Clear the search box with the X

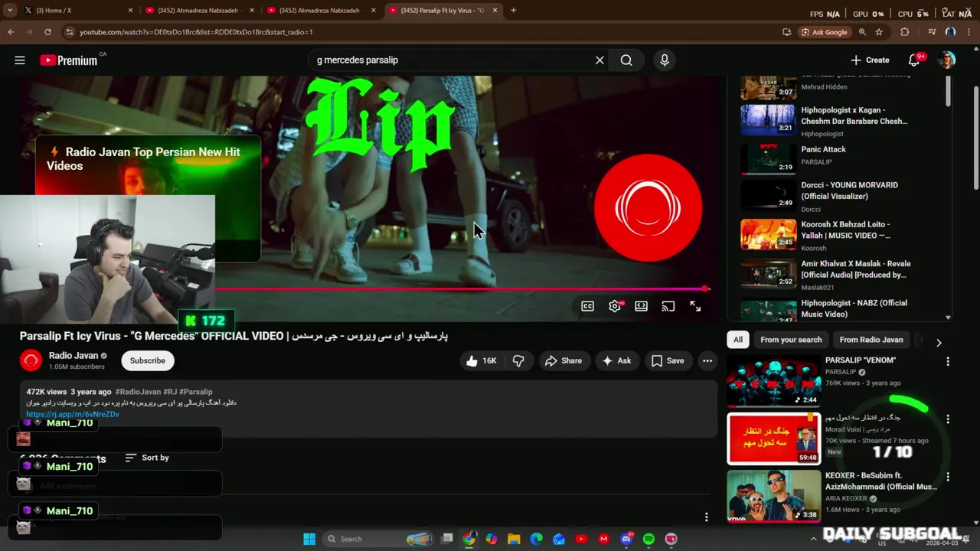click(x=599, y=60)
